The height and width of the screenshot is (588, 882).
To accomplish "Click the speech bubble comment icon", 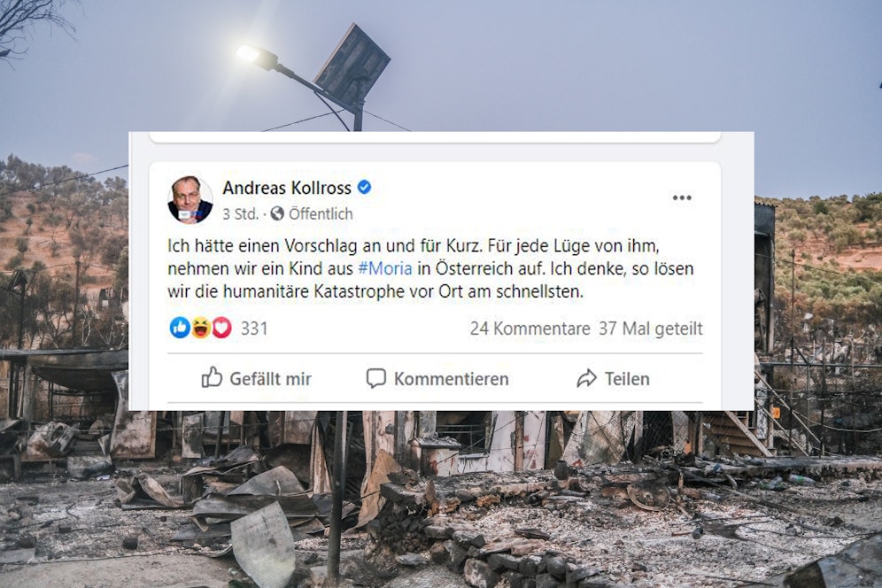I will click(x=376, y=378).
